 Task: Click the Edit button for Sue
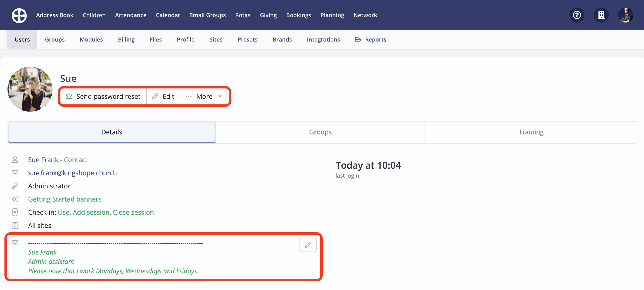163,96
